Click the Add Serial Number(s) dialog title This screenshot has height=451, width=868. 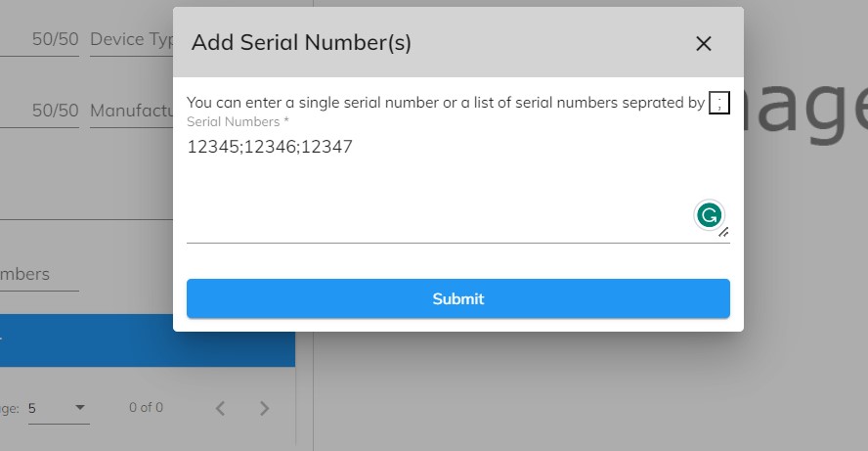coord(301,43)
